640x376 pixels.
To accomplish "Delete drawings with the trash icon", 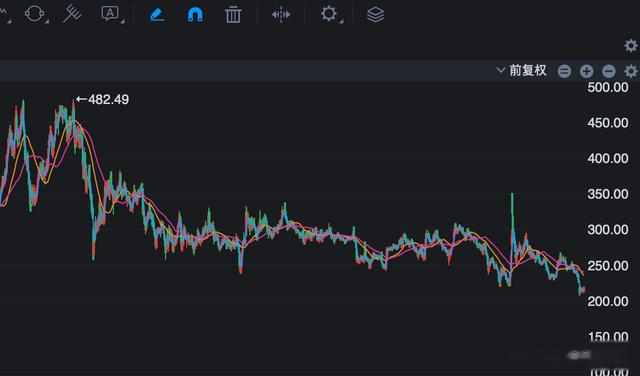I will (x=233, y=14).
